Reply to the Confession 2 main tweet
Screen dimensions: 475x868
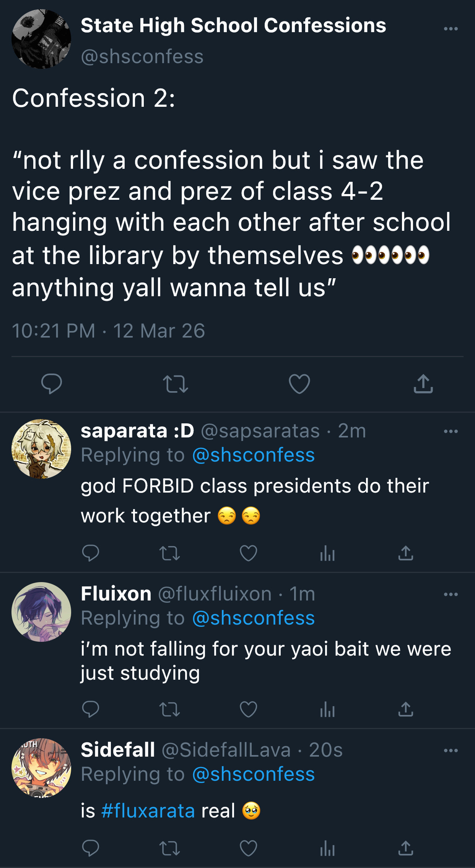pos(52,383)
